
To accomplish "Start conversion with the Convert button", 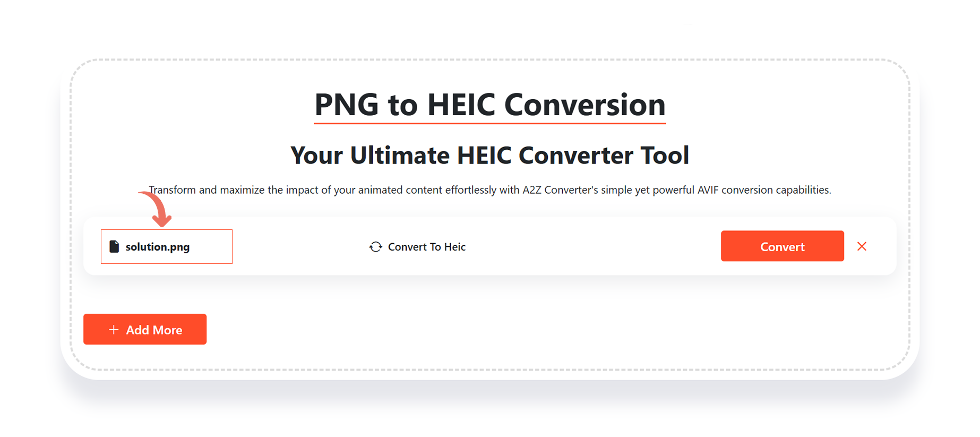I will click(782, 246).
